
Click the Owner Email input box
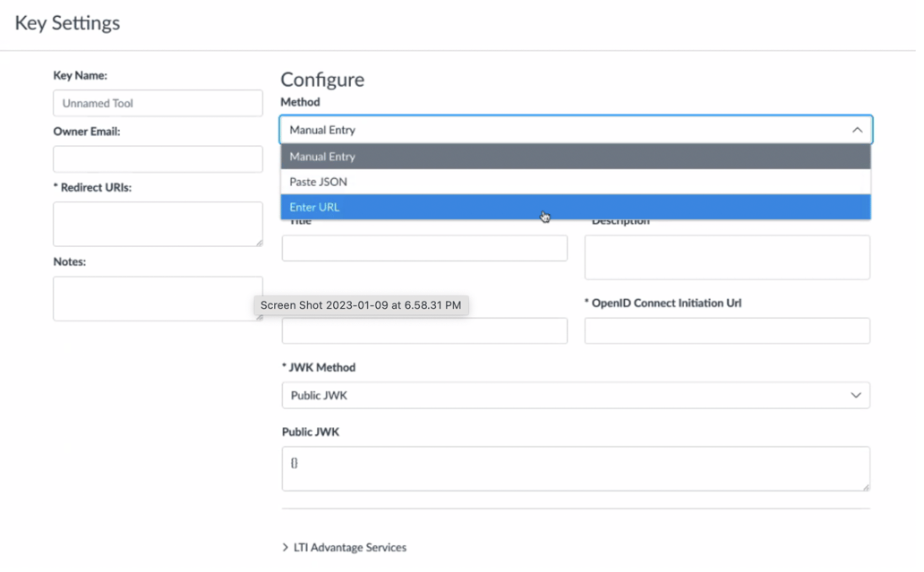pyautogui.click(x=158, y=158)
